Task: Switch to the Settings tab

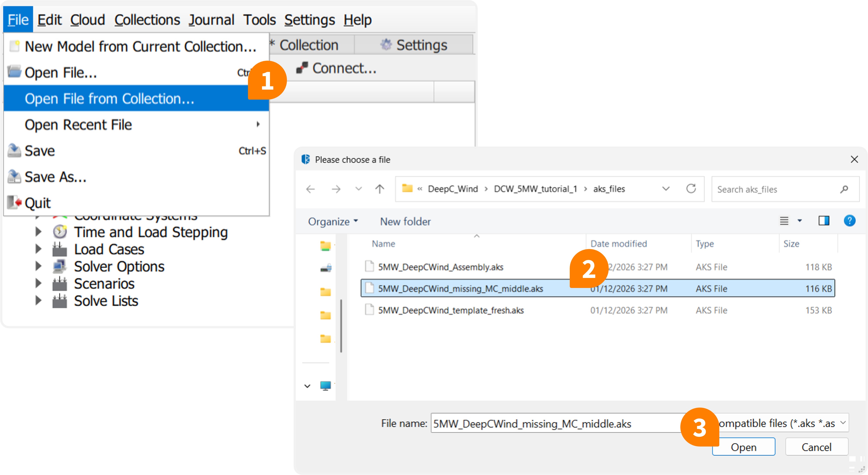Action: coord(414,45)
